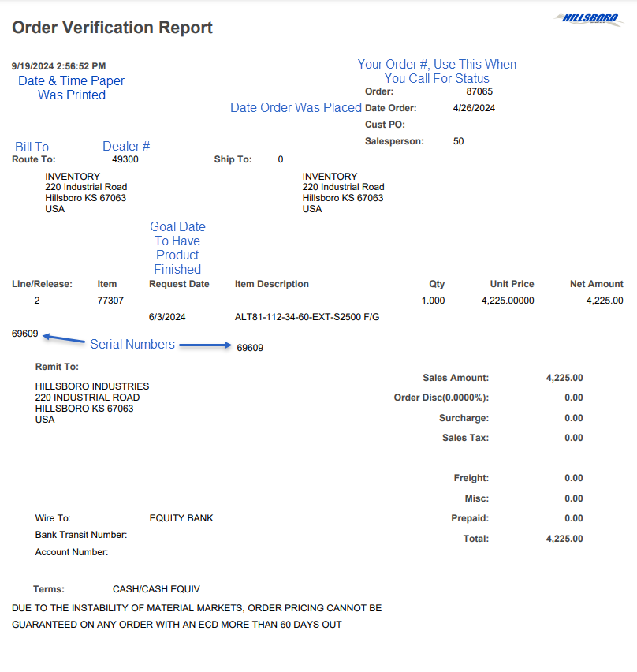The width and height of the screenshot is (637, 672).
Task: Click the 'Bank Transit Number:' label
Action: [x=81, y=536]
